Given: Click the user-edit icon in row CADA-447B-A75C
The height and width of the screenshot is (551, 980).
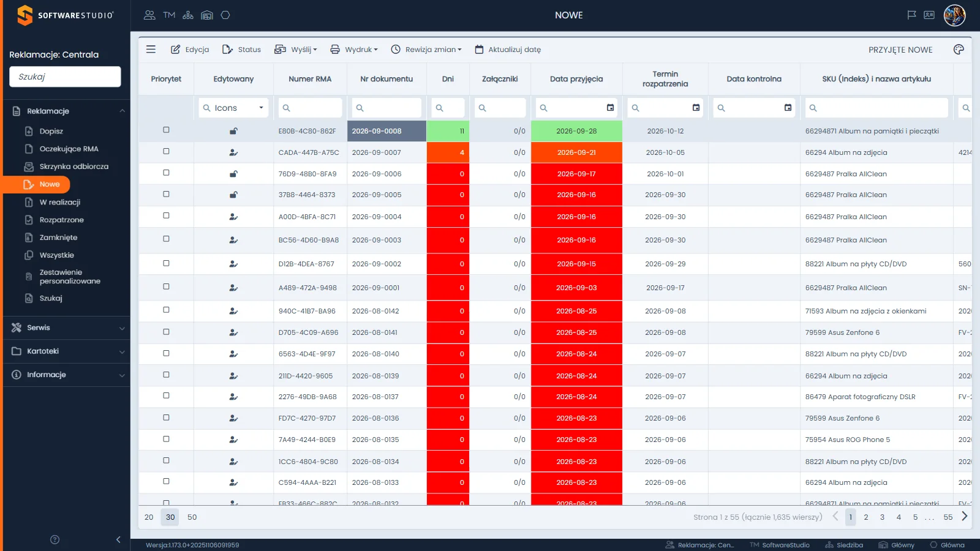Looking at the screenshot, I should click(233, 152).
